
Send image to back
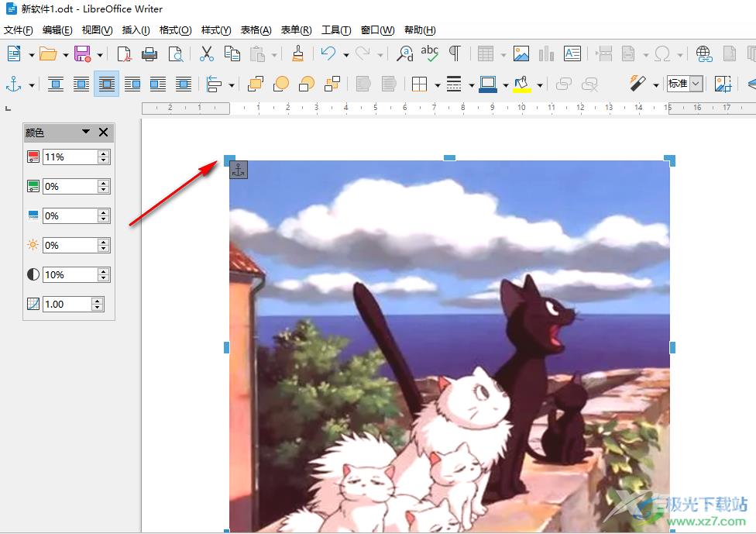[x=332, y=84]
